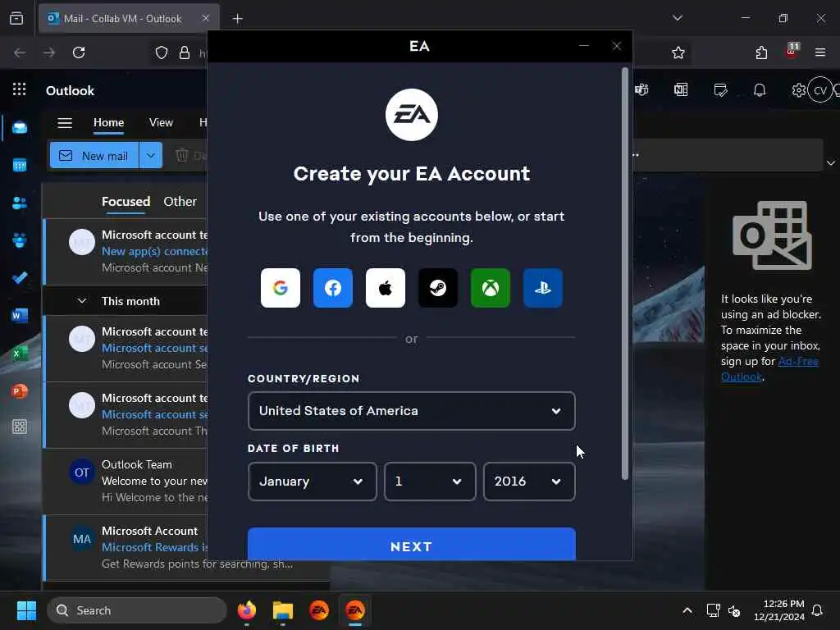840x630 pixels.
Task: Close Mail - Collab VM browser tab
Action: [x=206, y=18]
